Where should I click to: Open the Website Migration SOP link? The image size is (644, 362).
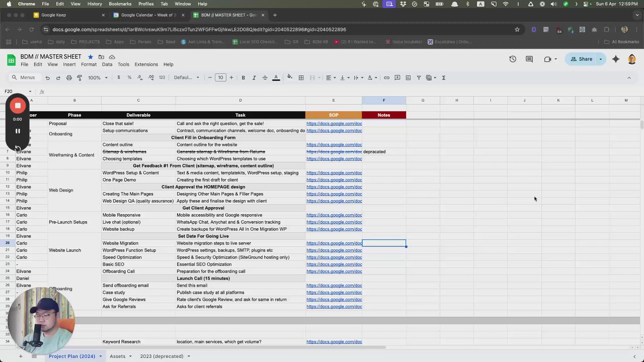coord(334,243)
